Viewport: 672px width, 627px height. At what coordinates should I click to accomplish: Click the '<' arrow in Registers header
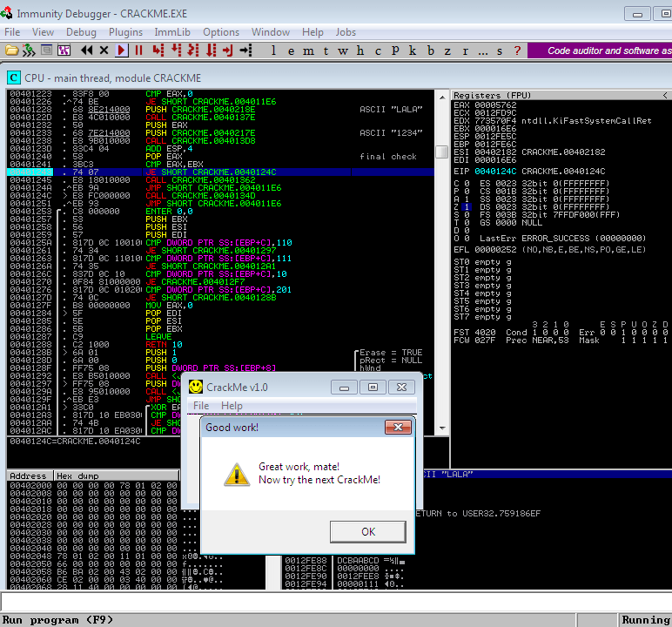pos(665,95)
